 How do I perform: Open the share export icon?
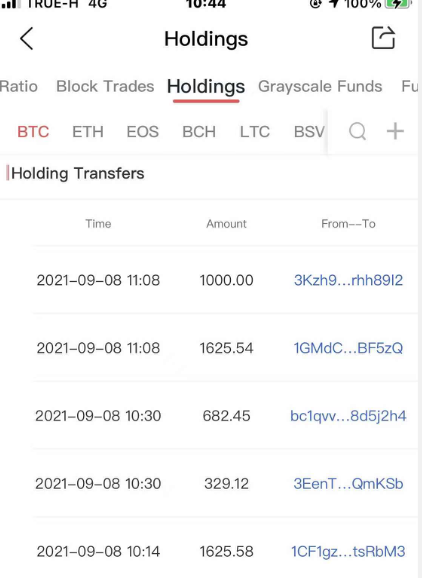(x=383, y=38)
